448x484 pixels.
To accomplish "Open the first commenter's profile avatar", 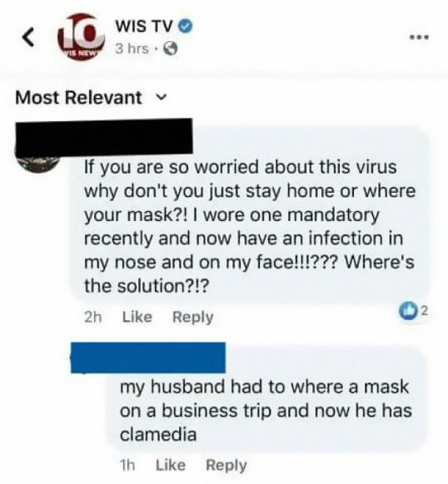I will 38,163.
